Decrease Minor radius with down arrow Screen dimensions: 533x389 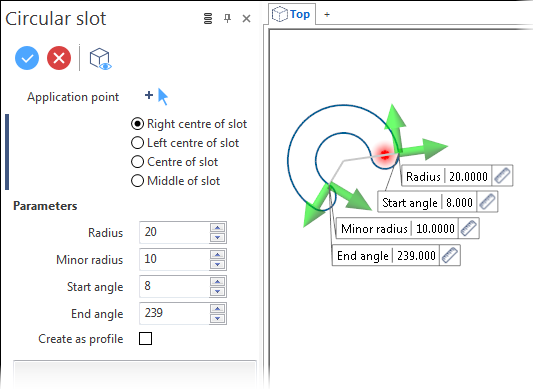tap(218, 264)
